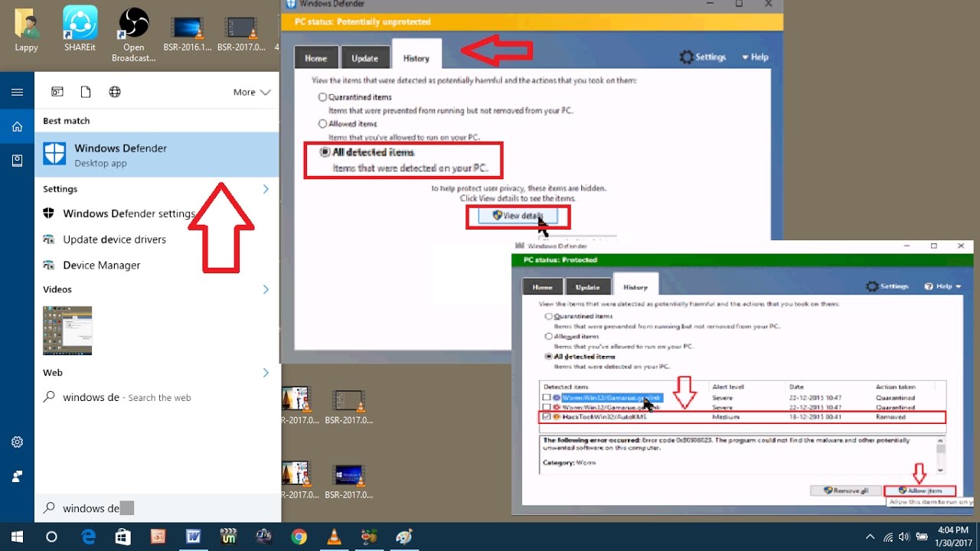Click the search box containing 'windows de'
The width and height of the screenshot is (980, 551).
point(157,508)
